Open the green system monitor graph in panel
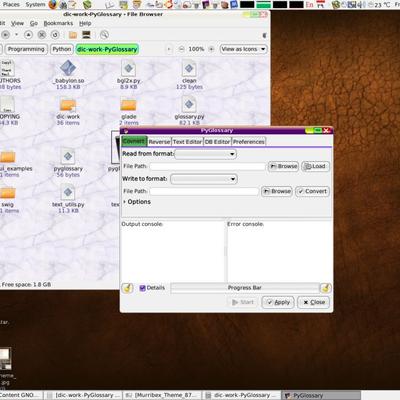Screen dimensions: 400x400 pos(263,5)
